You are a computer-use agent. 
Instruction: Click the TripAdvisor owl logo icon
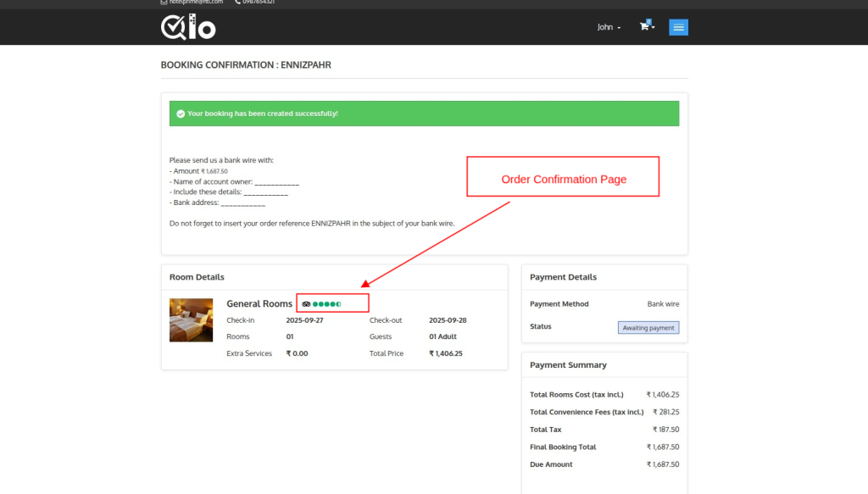[306, 303]
